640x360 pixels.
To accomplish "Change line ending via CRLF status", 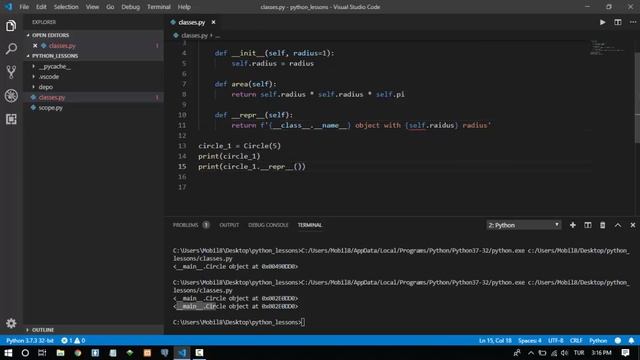I will click(576, 340).
